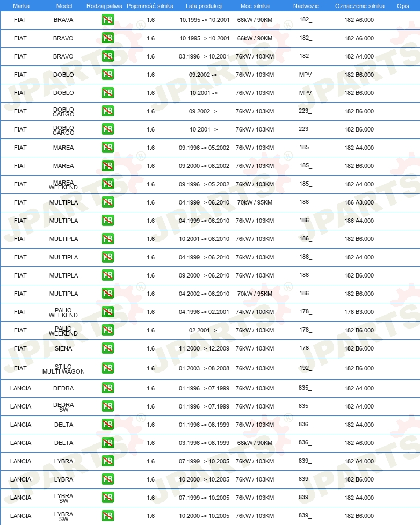Click production years 11.2000 -> 12.2009
This screenshot has height=525, width=420.
tap(204, 348)
